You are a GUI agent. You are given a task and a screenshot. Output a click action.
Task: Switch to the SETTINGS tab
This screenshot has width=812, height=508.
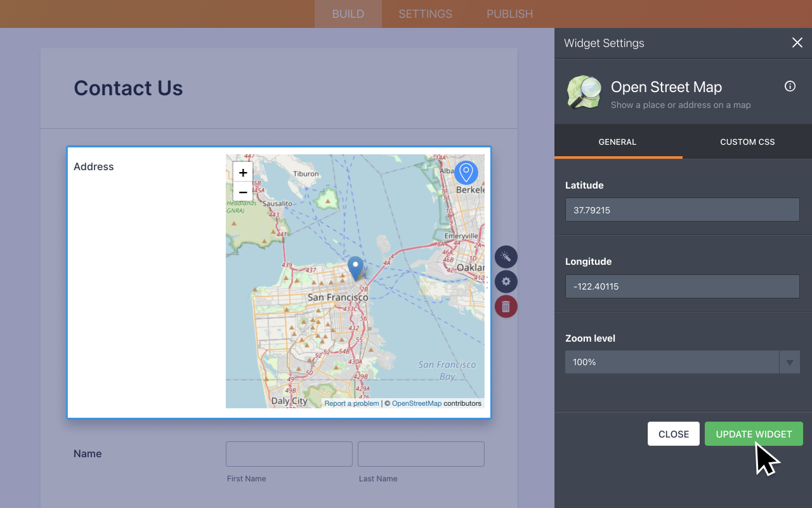click(424, 13)
